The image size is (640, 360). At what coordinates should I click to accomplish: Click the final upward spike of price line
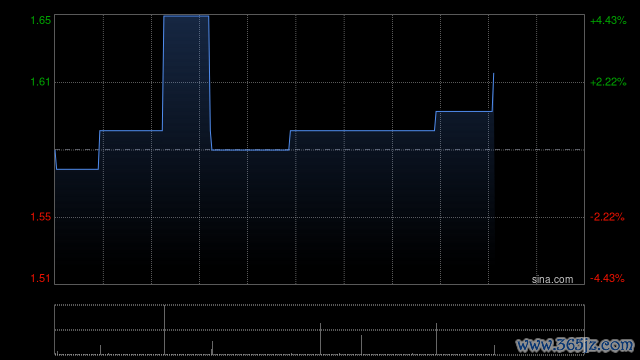coord(493,92)
